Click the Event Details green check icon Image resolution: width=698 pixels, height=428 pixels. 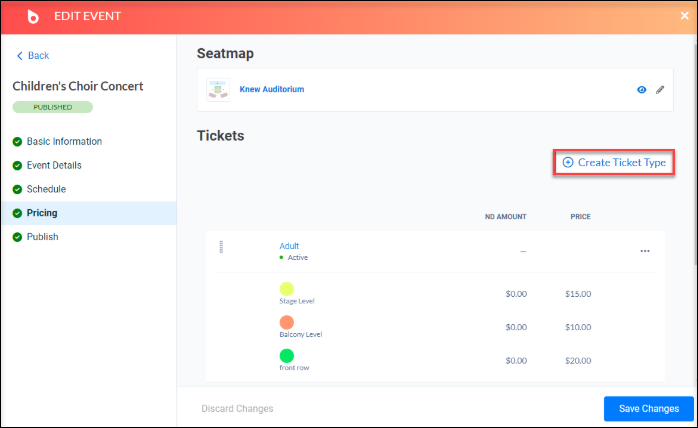17,166
